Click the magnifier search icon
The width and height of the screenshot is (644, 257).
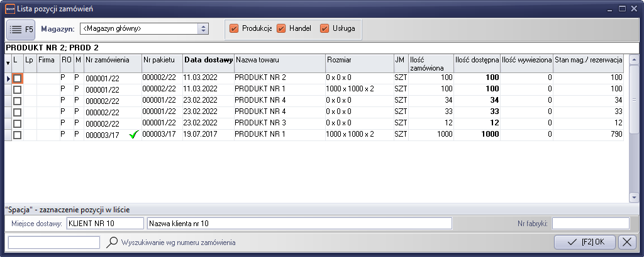(112, 242)
